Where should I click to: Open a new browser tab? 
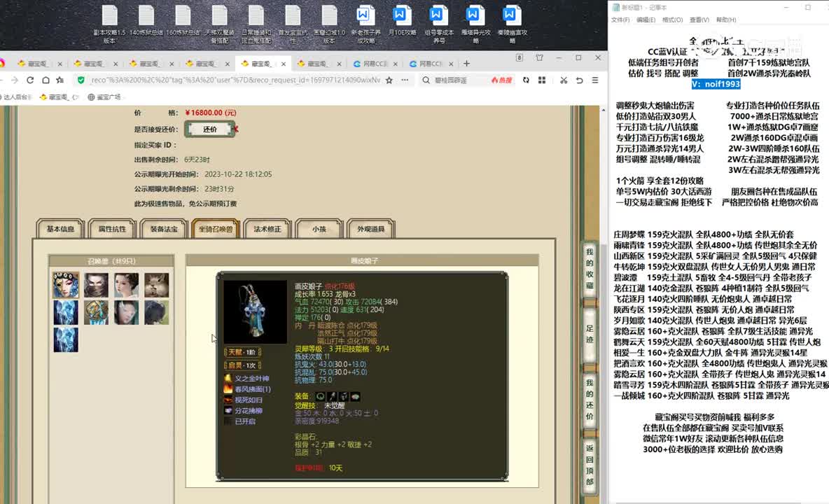click(466, 64)
